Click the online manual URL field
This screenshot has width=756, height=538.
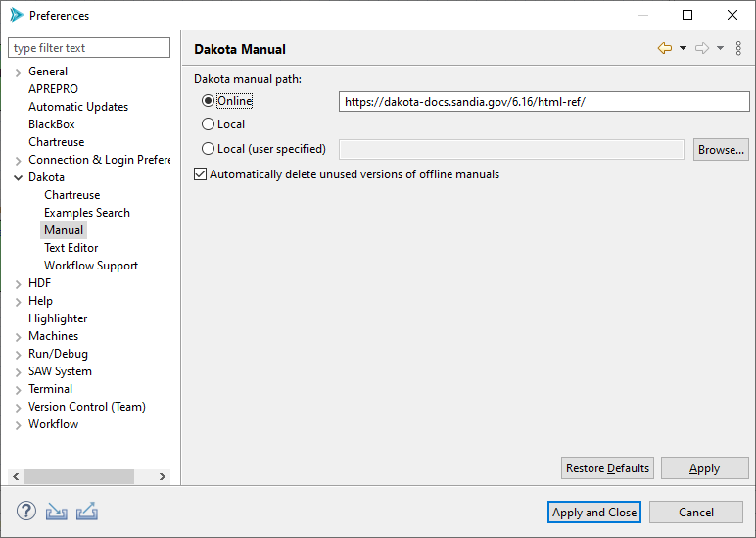click(543, 101)
